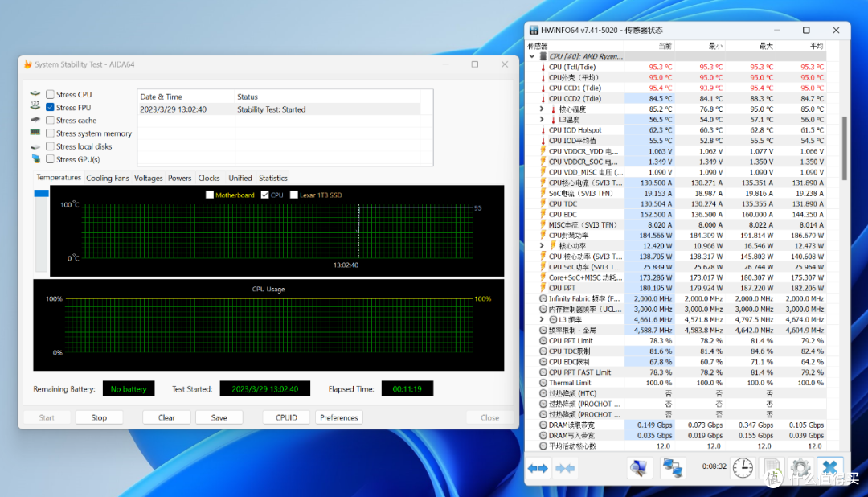Click clock icon beside Infinity Fabric row
The height and width of the screenshot is (497, 868).
click(543, 298)
